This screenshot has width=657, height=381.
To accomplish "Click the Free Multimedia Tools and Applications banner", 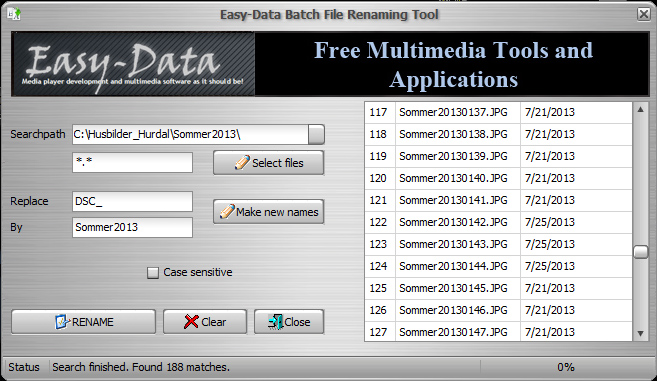I will click(453, 64).
